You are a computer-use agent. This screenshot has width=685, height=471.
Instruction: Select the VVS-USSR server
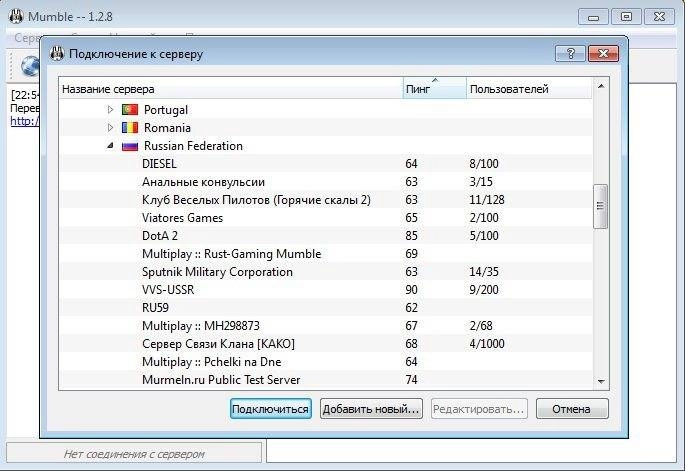point(168,290)
